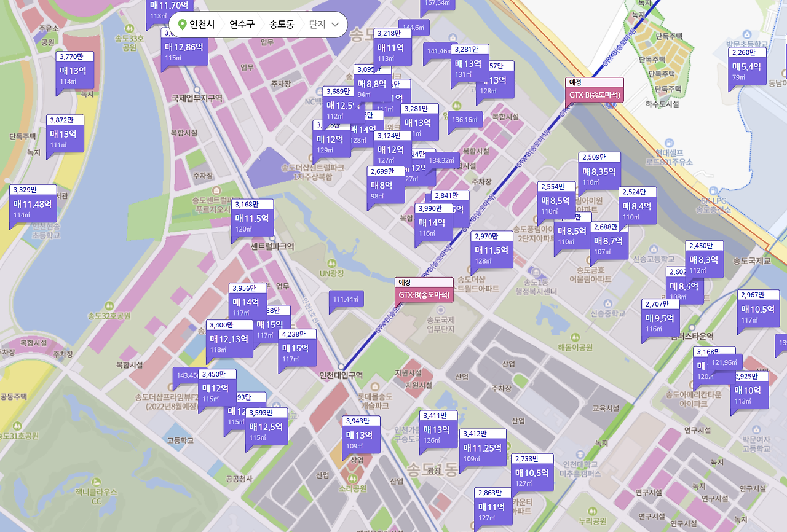Image resolution: width=787 pixels, height=532 pixels.
Task: Click the upper GTX-B(송도마석) 예정 label
Action: point(595,90)
